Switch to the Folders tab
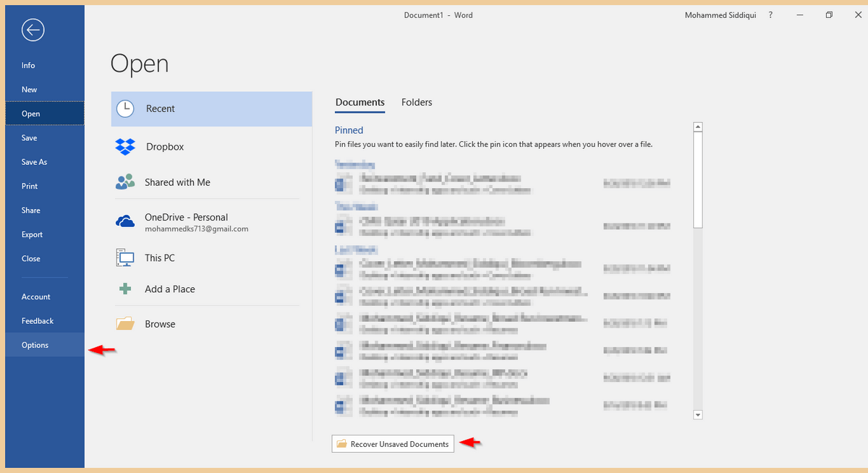This screenshot has width=868, height=473. pyautogui.click(x=417, y=103)
